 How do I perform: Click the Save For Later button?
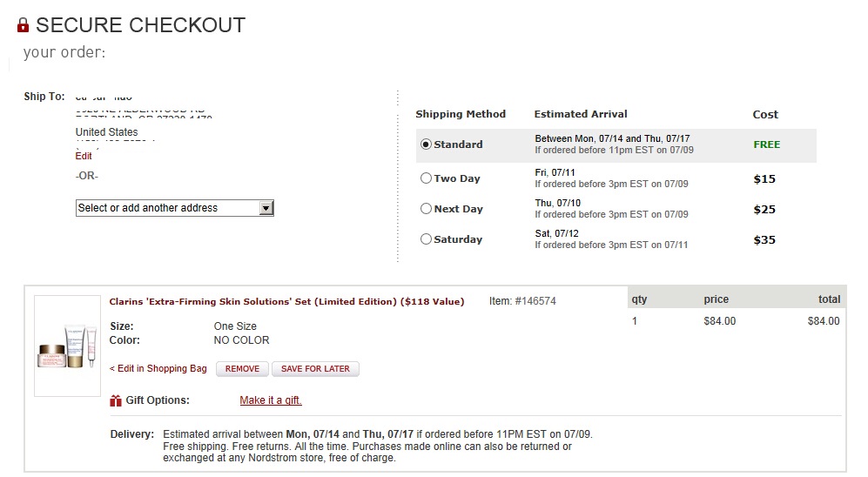pos(315,369)
